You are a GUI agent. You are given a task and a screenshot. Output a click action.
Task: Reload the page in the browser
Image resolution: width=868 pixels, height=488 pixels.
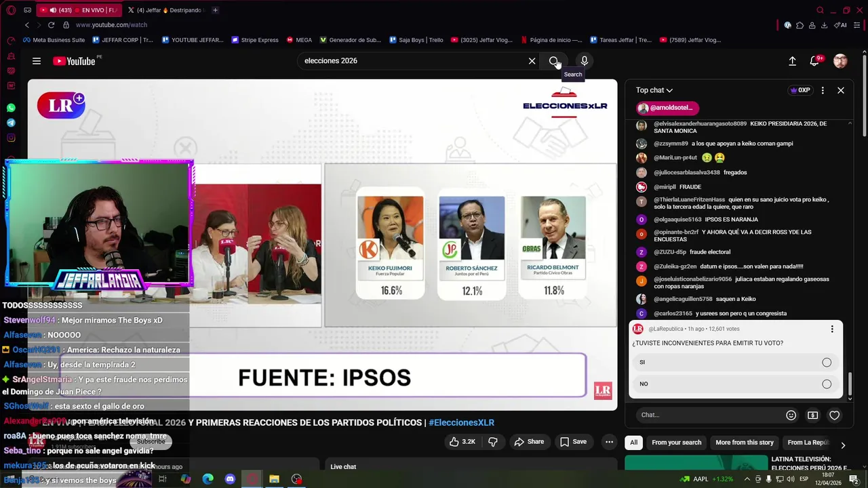[51, 25]
